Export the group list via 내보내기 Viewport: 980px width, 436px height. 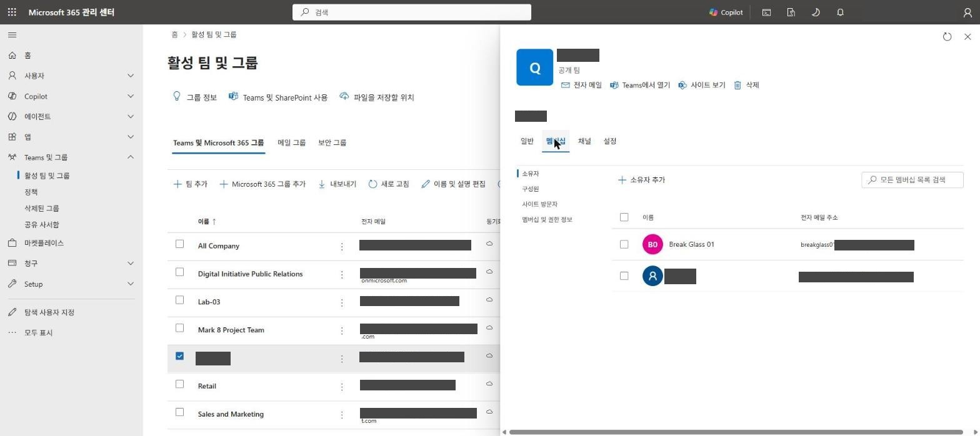tap(337, 184)
